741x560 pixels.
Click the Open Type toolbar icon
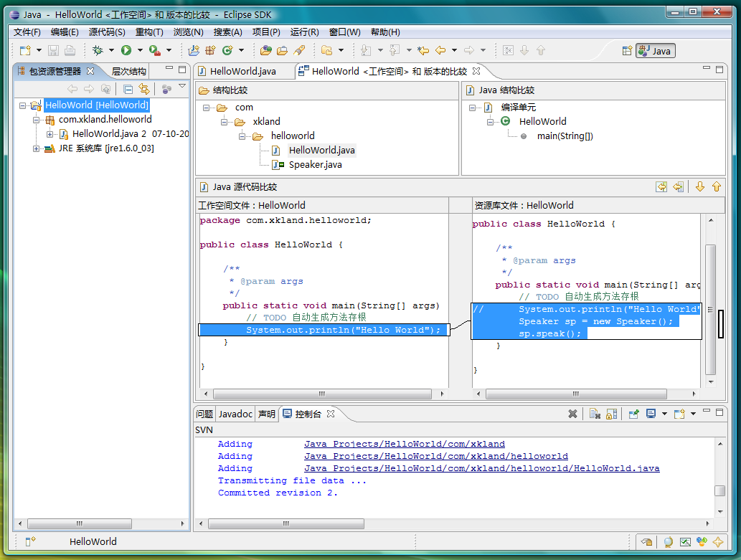coord(266,50)
